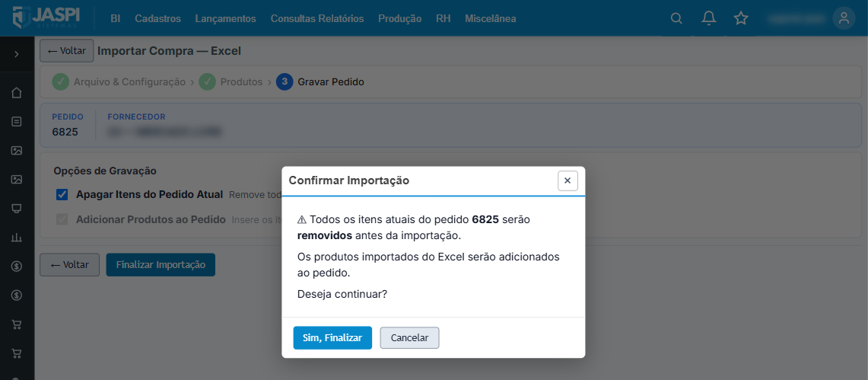Select the Gravar Pedido step
Screen dimensions: 868x380
tap(320, 82)
